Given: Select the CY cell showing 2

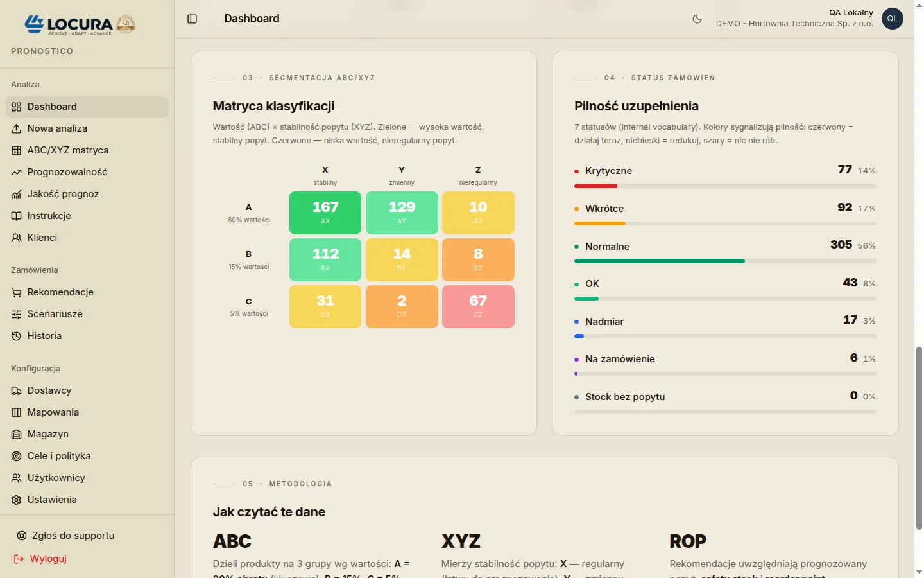Looking at the screenshot, I should tap(402, 306).
